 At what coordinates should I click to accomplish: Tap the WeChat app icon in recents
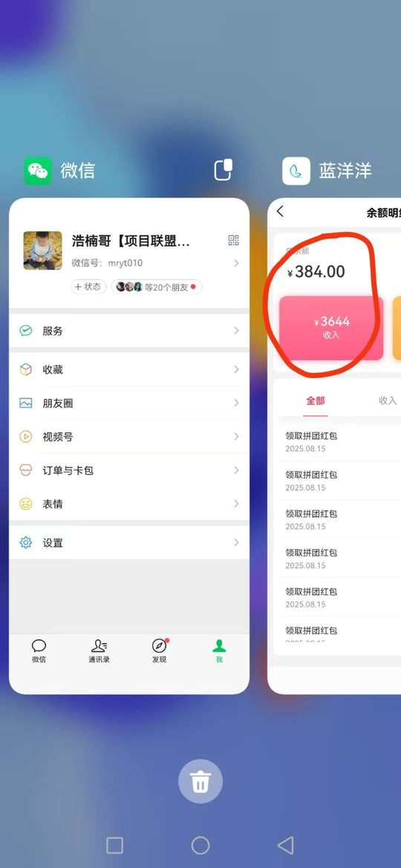(38, 171)
